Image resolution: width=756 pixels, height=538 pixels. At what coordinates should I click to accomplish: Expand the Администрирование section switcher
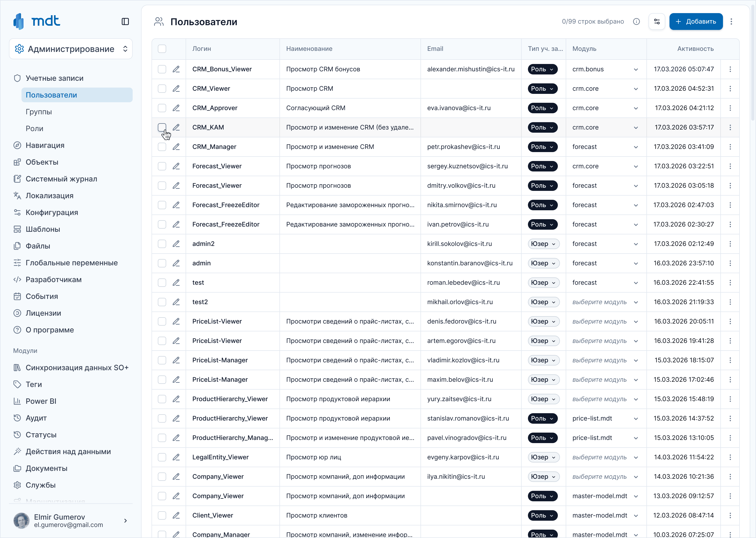[x=71, y=49]
